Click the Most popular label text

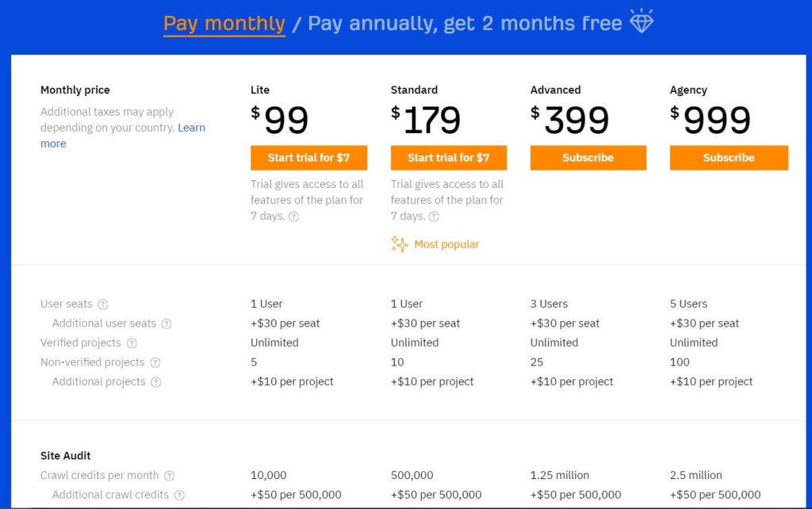point(446,244)
